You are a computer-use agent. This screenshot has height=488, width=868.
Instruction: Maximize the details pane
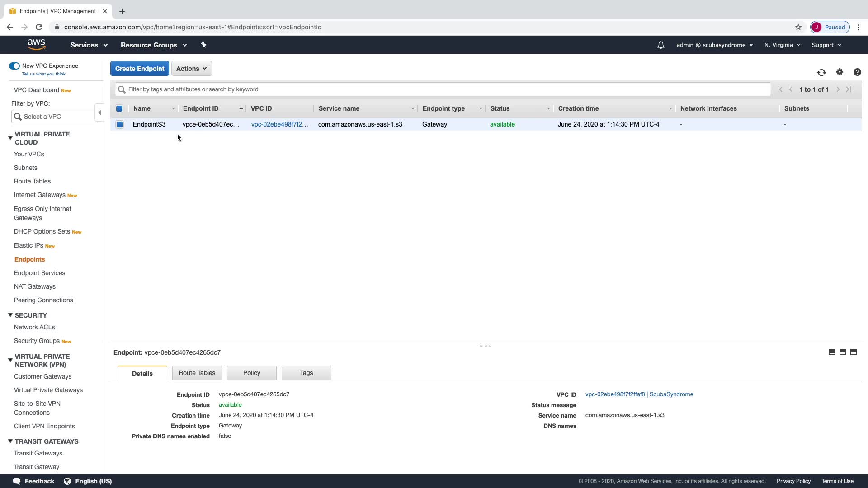(854, 352)
